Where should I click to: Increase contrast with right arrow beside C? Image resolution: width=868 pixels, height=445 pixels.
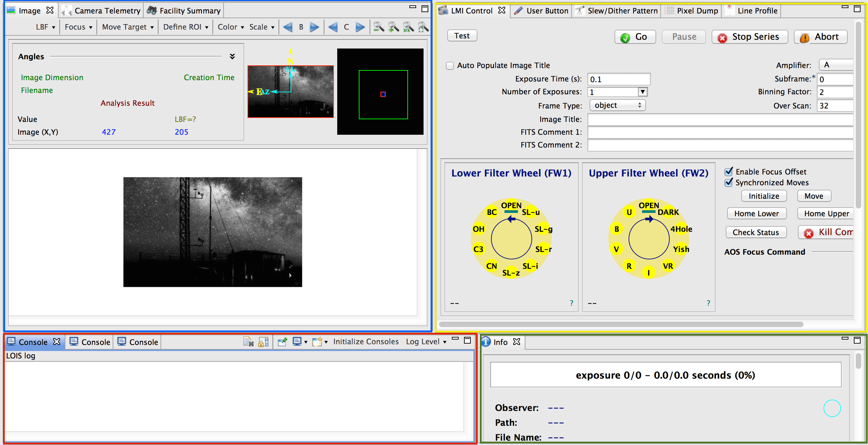[x=360, y=27]
